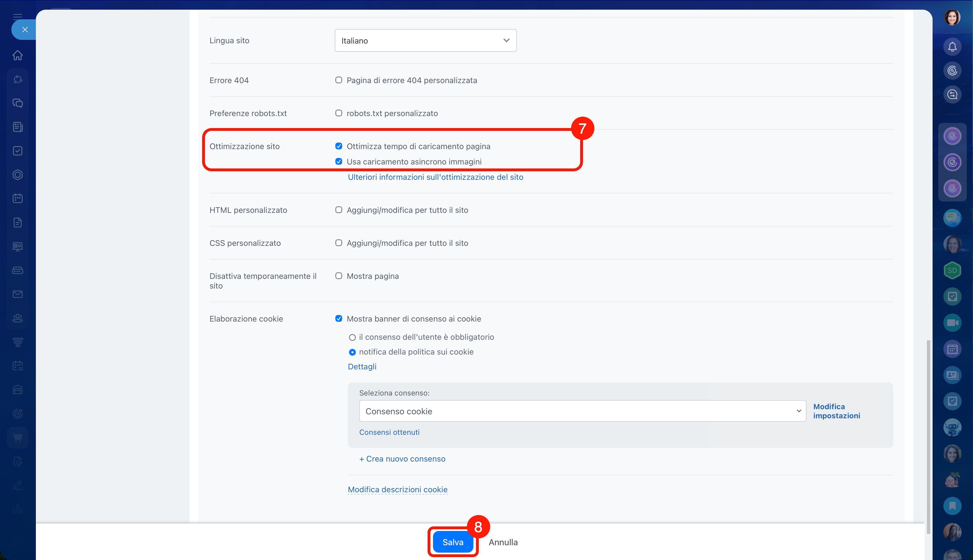Click the shopping cart icon in sidebar
The width and height of the screenshot is (973, 560).
coord(18,438)
